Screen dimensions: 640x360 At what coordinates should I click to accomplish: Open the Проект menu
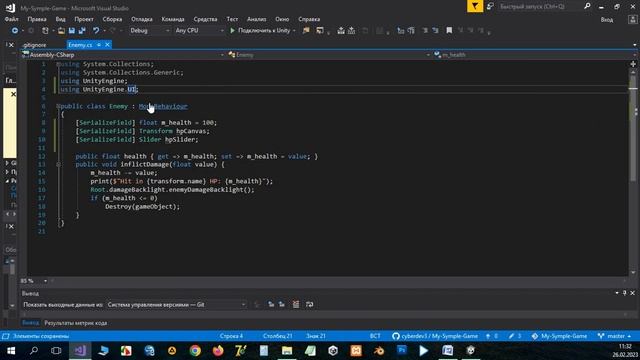tap(84, 19)
